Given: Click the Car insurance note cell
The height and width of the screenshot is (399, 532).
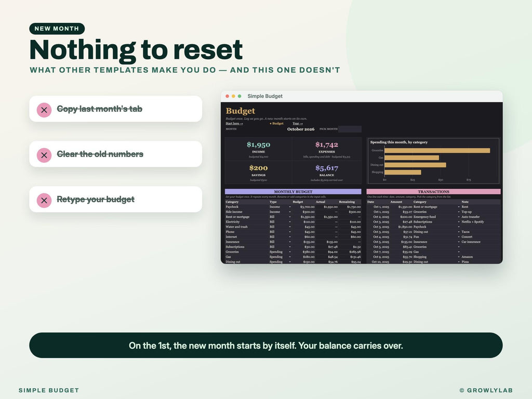Looking at the screenshot, I should [471, 242].
